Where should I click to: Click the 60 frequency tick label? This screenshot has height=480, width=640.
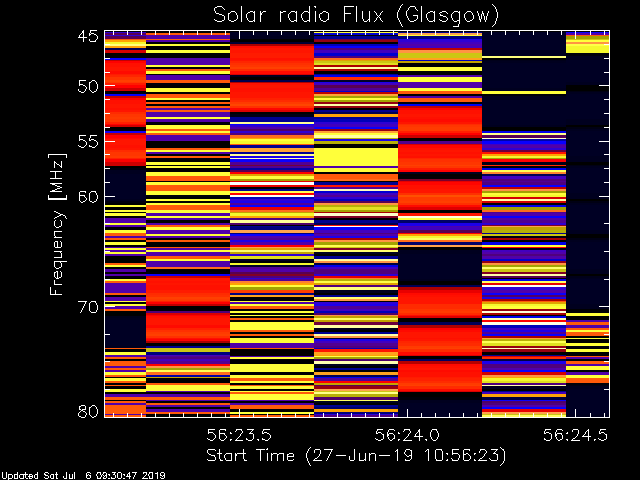88,197
